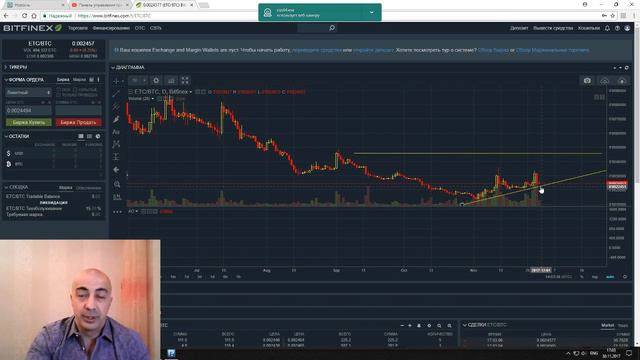Collapse the Сводка summary panel
640x360 pixels.
tap(6, 187)
